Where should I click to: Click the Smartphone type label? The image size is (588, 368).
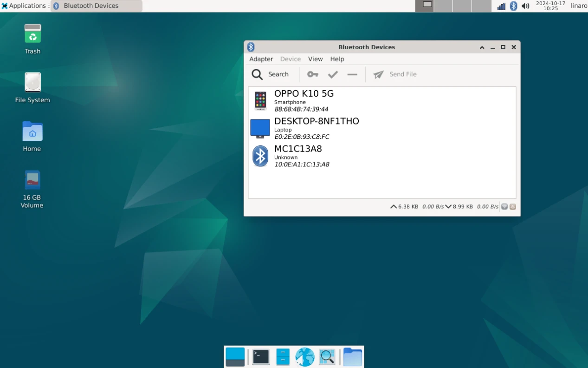(290, 102)
